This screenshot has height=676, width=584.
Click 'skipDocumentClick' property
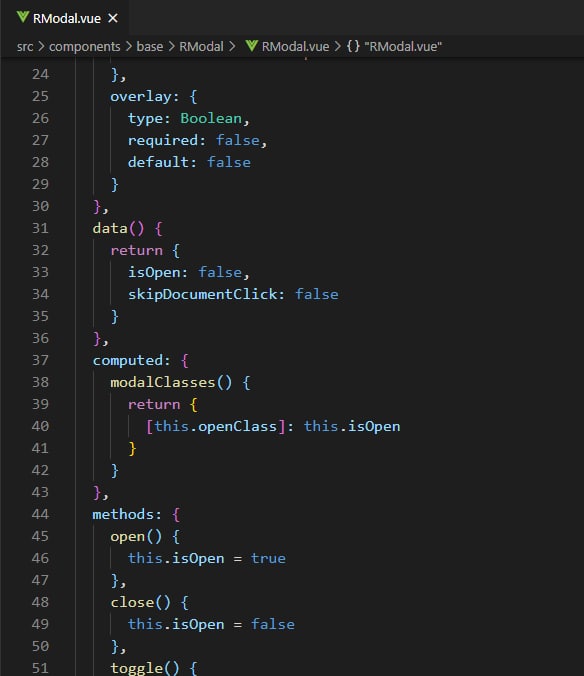(x=202, y=294)
